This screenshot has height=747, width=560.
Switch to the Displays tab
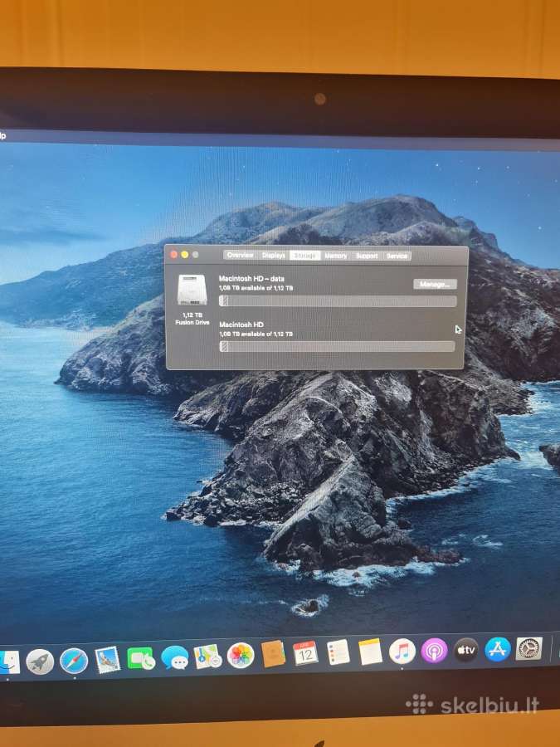(273, 256)
